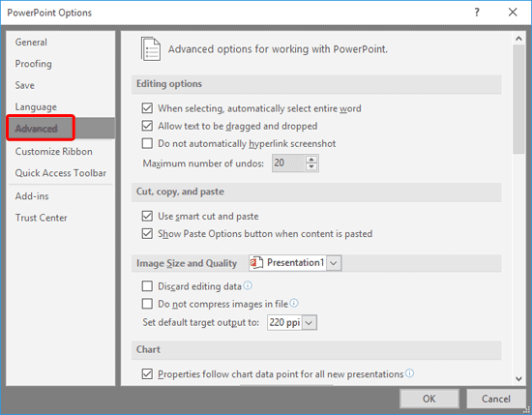This screenshot has width=532, height=415.
Task: Click the Advanced options document icon
Action: 151,49
